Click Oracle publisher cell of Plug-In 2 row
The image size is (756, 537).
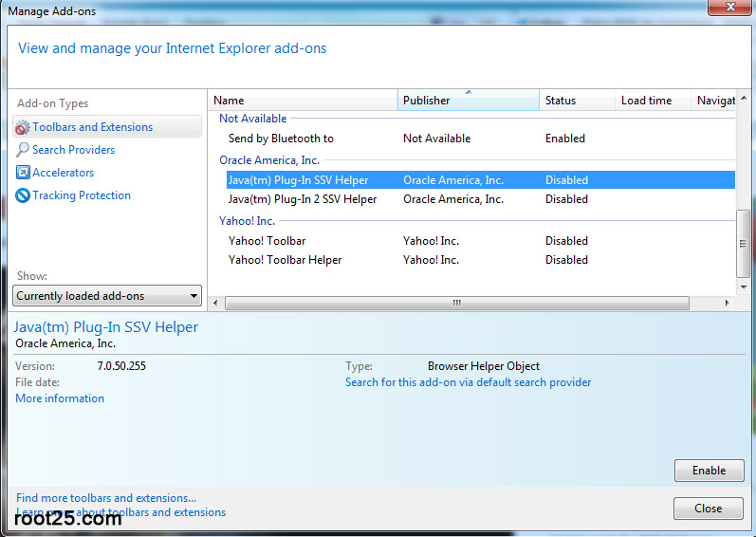(x=453, y=199)
